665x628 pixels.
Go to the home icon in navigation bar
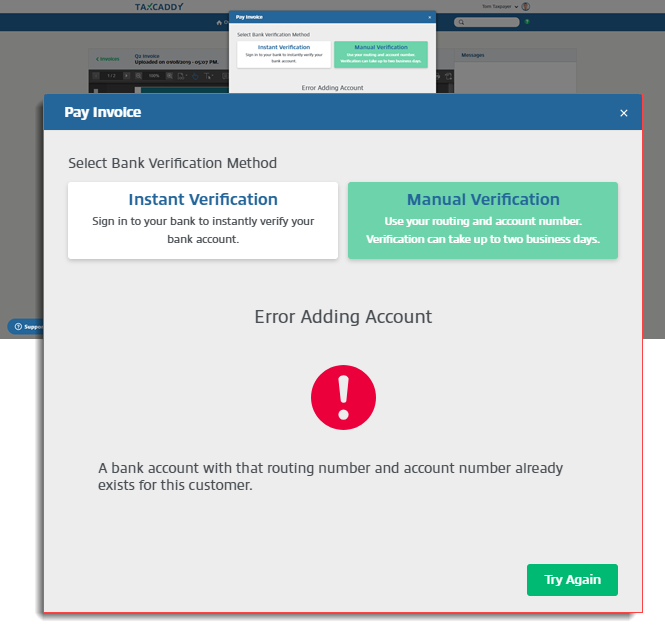(x=219, y=22)
